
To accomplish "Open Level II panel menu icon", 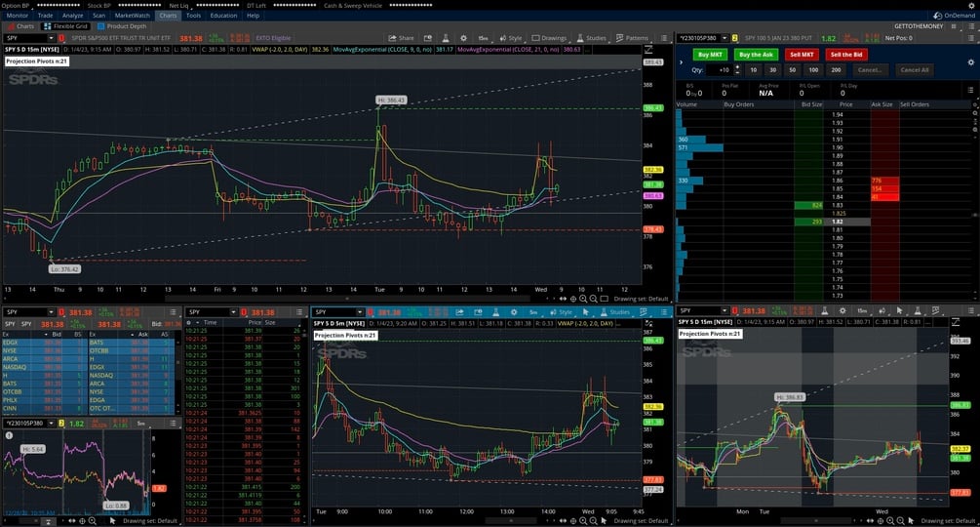I will coord(173,312).
